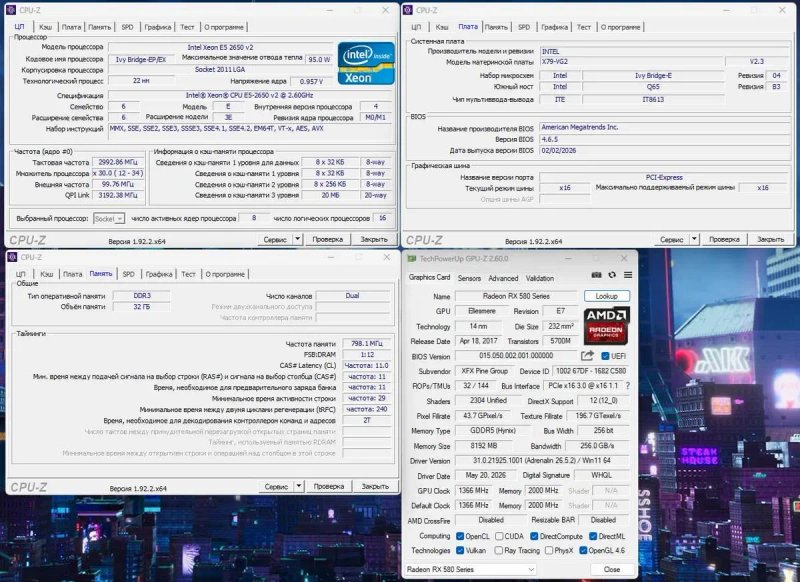Open О программе tab in memory window
Image resolution: width=800 pixels, height=582 pixels.
pyautogui.click(x=225, y=274)
